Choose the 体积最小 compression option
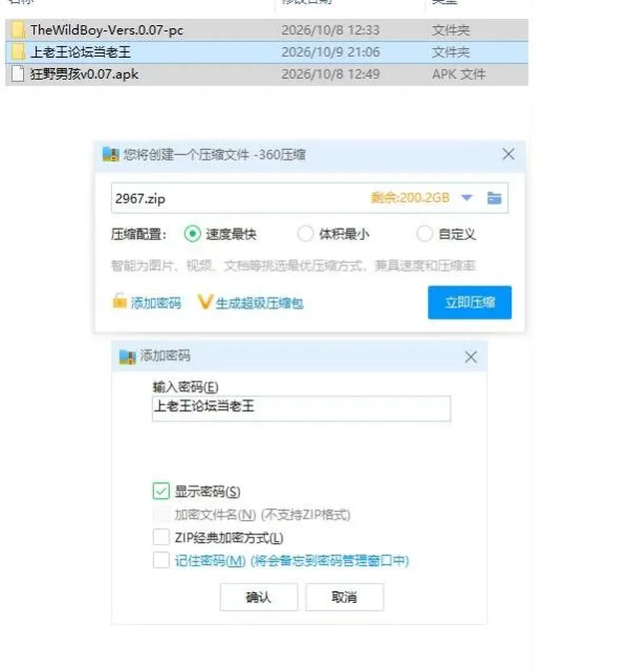630x672 pixels. [306, 234]
